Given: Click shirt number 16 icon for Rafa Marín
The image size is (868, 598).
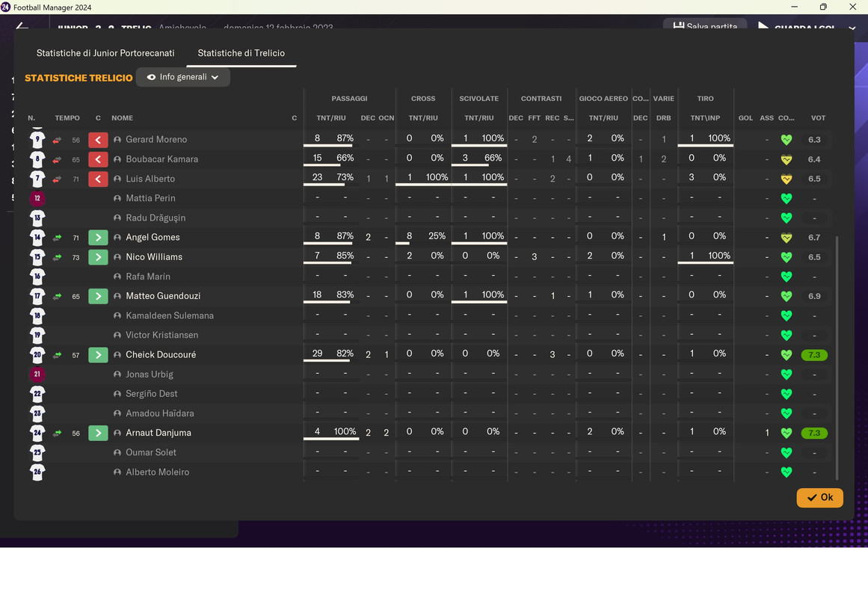Looking at the screenshot, I should [x=37, y=277].
